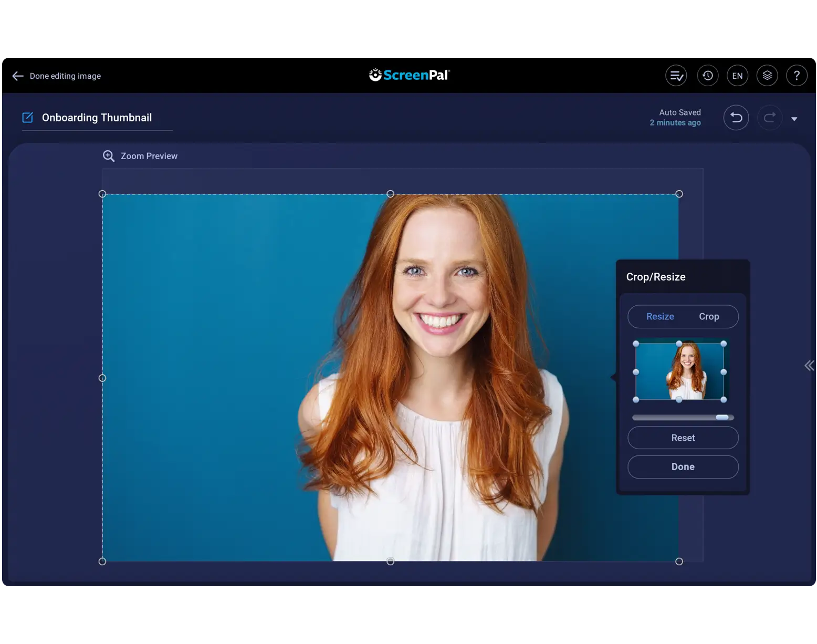Click the undo button

[736, 118]
